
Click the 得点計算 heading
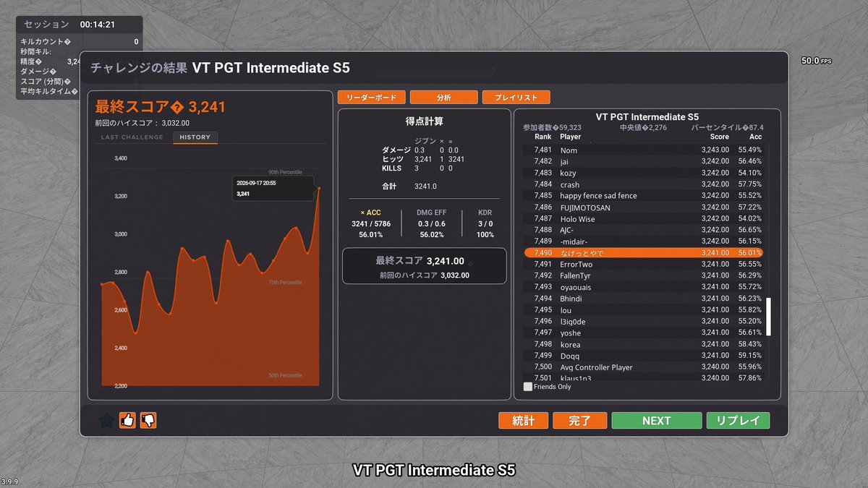pos(425,121)
